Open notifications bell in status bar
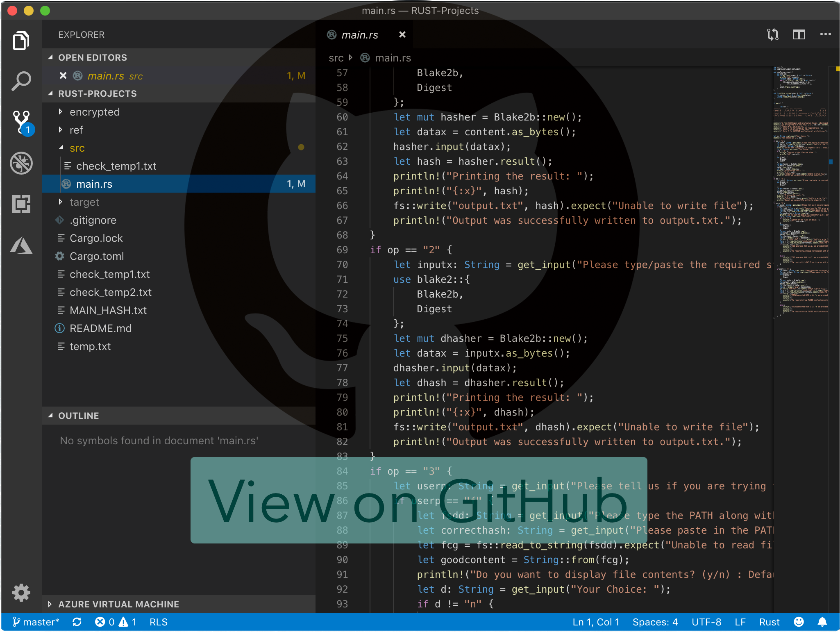This screenshot has height=632, width=840. tap(822, 622)
